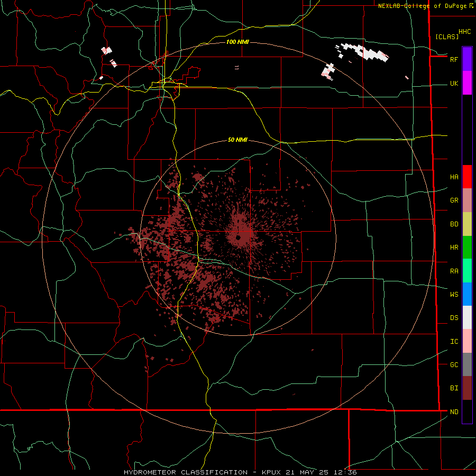The image size is (476, 476).
Task: Pick the DS white legend swatch
Action: click(x=467, y=317)
